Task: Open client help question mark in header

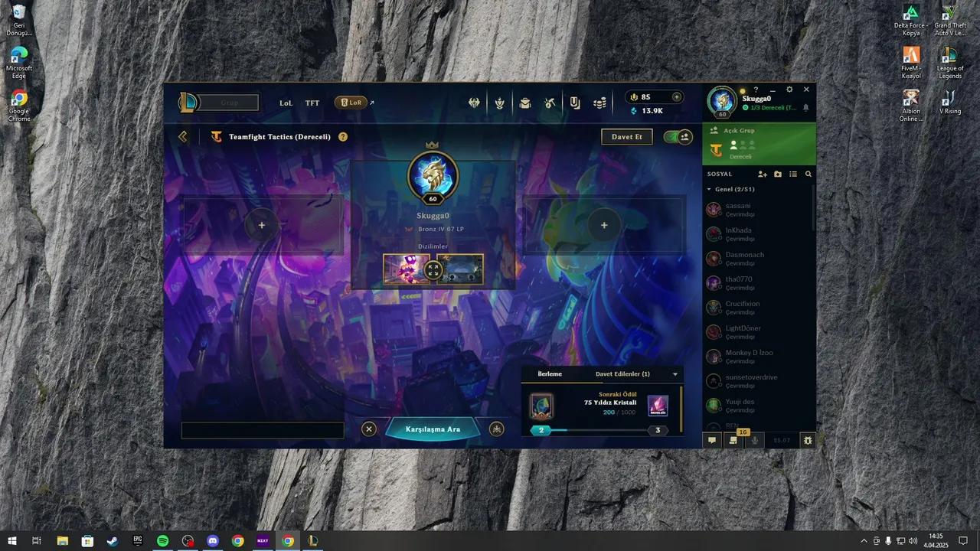Action: point(756,90)
